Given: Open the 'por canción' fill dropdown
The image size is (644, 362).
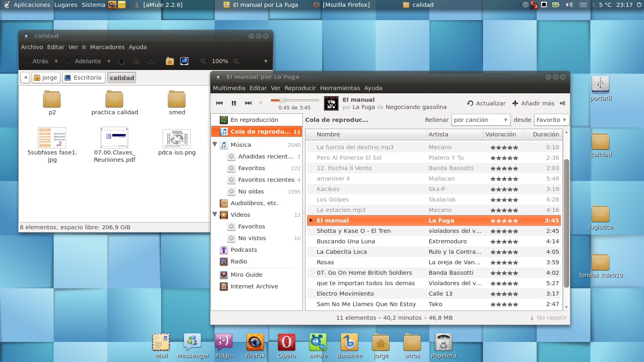Looking at the screenshot, I should [481, 120].
